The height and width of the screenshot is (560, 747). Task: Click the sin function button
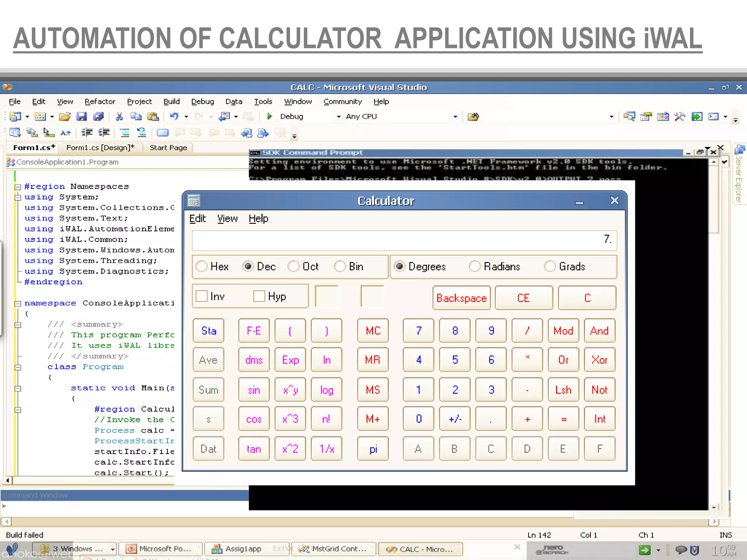point(254,390)
